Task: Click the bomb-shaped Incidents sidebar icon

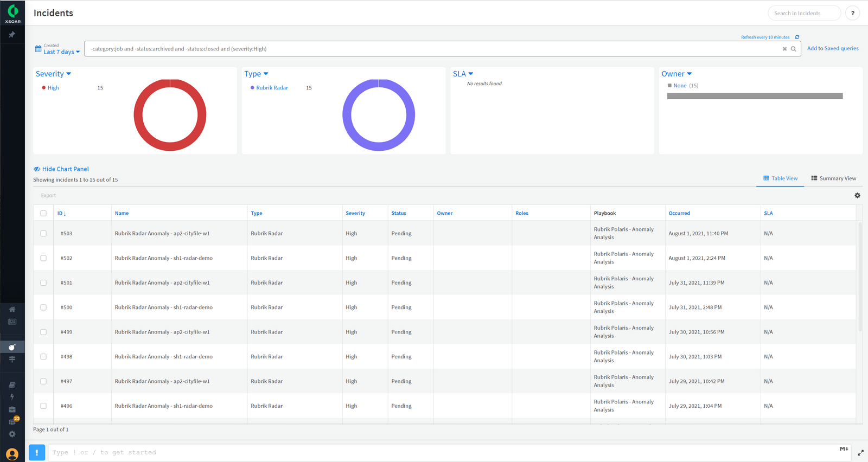Action: 12,347
